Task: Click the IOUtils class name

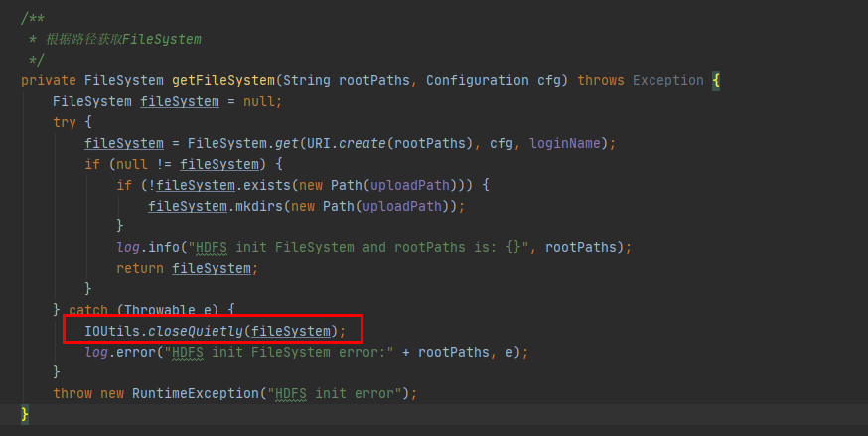Action: click(112, 331)
